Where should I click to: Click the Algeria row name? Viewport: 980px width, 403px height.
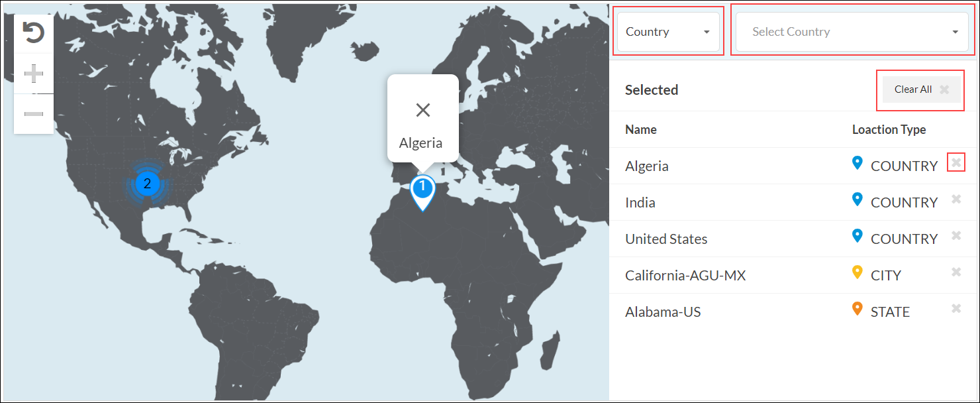[x=647, y=166]
